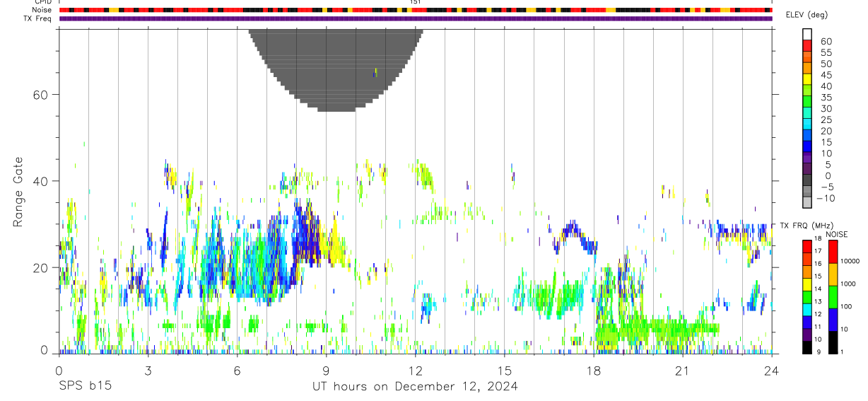Click the NOISE color scale bar

point(833,297)
